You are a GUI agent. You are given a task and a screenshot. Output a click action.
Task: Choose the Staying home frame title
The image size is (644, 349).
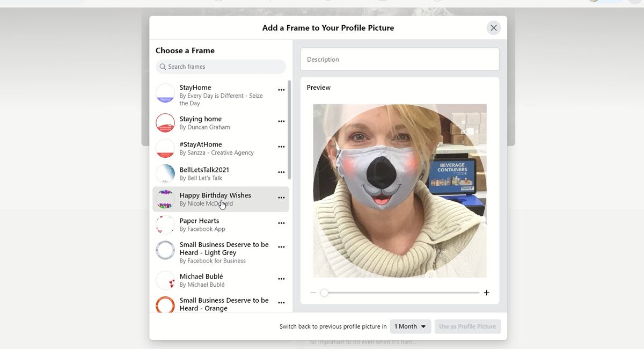click(201, 119)
